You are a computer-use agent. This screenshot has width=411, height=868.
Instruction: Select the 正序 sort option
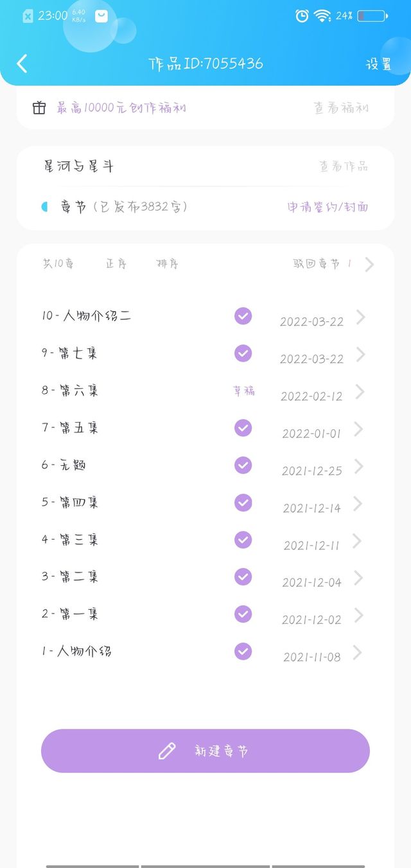tap(116, 264)
